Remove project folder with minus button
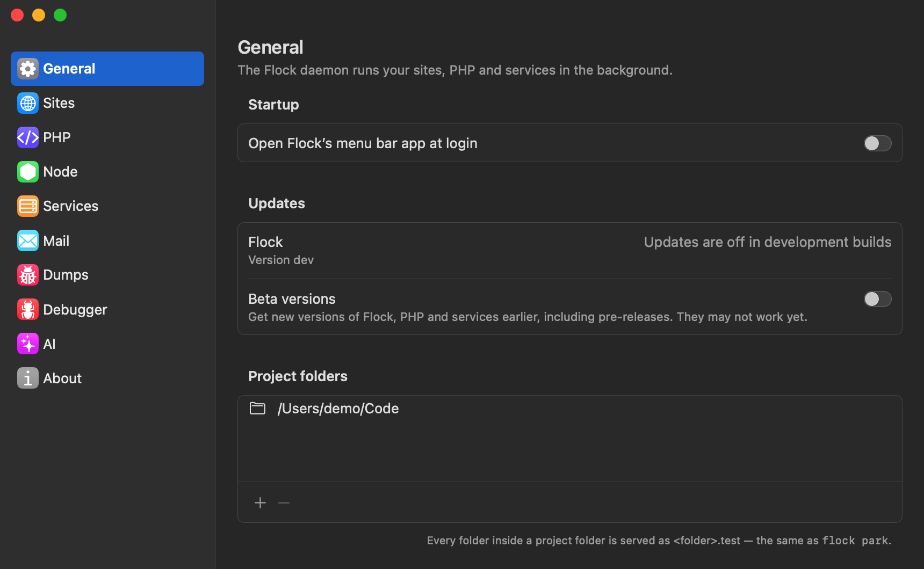This screenshot has height=569, width=924. tap(284, 502)
